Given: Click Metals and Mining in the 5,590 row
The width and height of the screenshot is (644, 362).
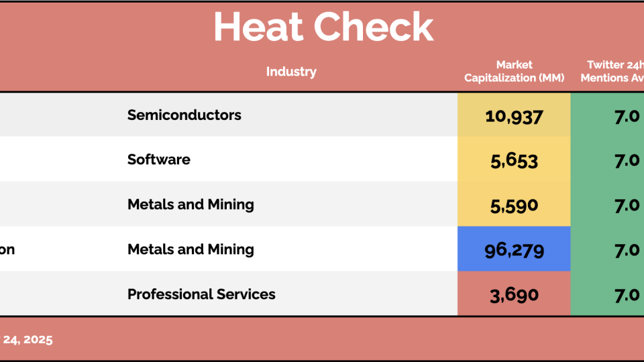Looking at the screenshot, I should pos(191,204).
